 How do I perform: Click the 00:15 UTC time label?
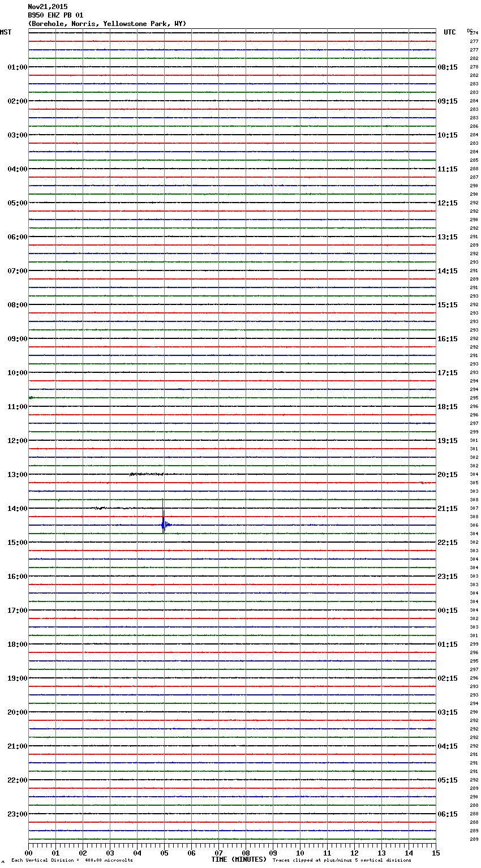tap(448, 611)
